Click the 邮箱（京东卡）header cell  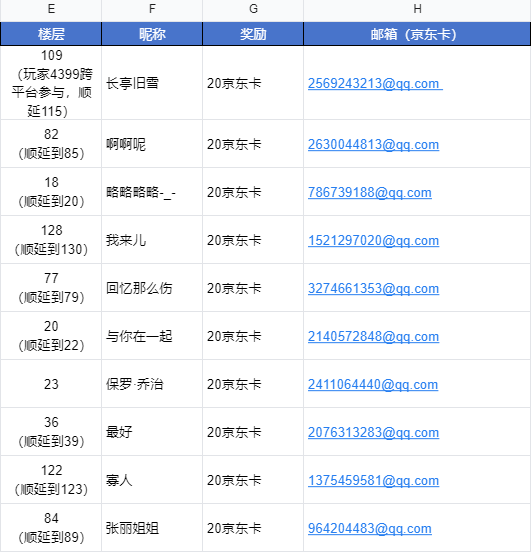[x=417, y=34]
